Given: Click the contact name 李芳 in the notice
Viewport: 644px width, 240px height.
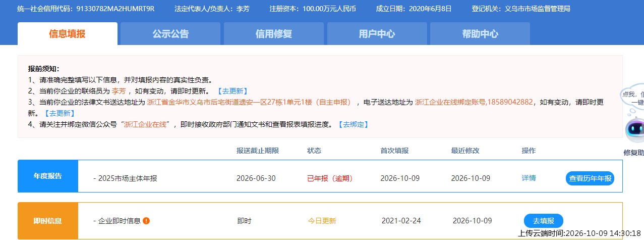Looking at the screenshot, I should (119, 91).
